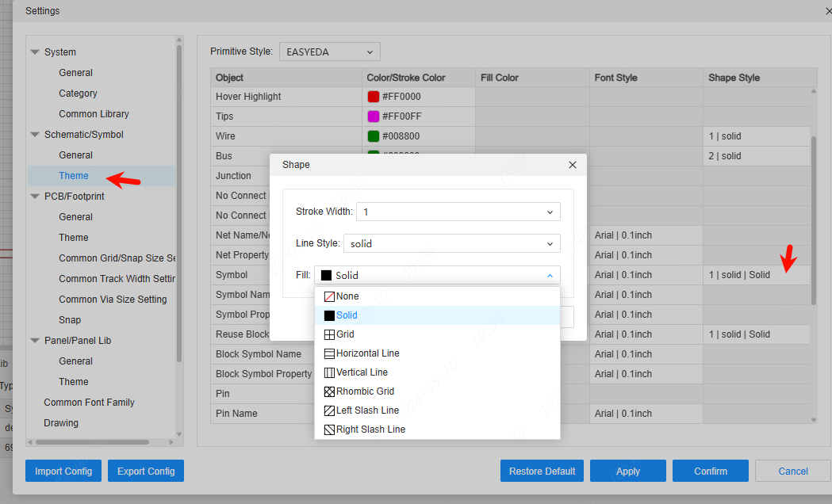Open the Stroke Width dropdown
Image resolution: width=832 pixels, height=504 pixels.
[458, 212]
